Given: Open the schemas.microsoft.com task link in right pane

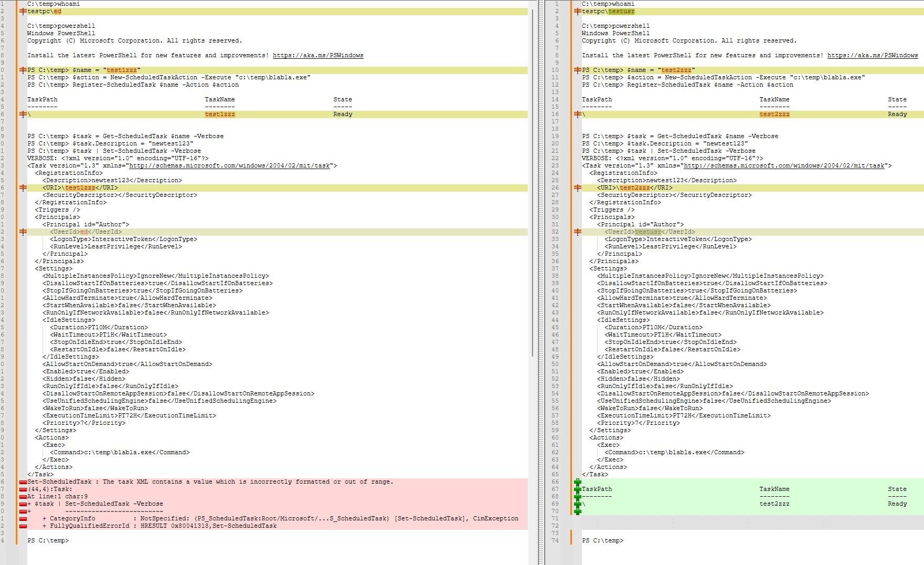Looking at the screenshot, I should tap(784, 165).
